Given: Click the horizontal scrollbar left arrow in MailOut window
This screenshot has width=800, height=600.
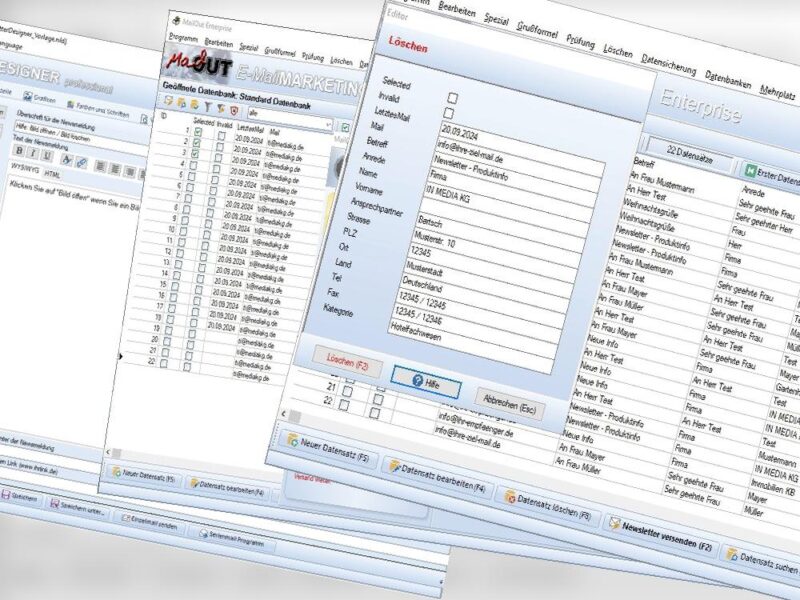Looking at the screenshot, I should click(108, 452).
